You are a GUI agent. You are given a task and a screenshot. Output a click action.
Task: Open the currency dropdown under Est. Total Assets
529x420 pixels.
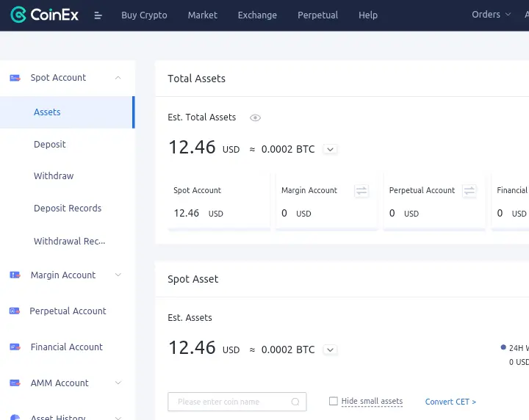331,149
